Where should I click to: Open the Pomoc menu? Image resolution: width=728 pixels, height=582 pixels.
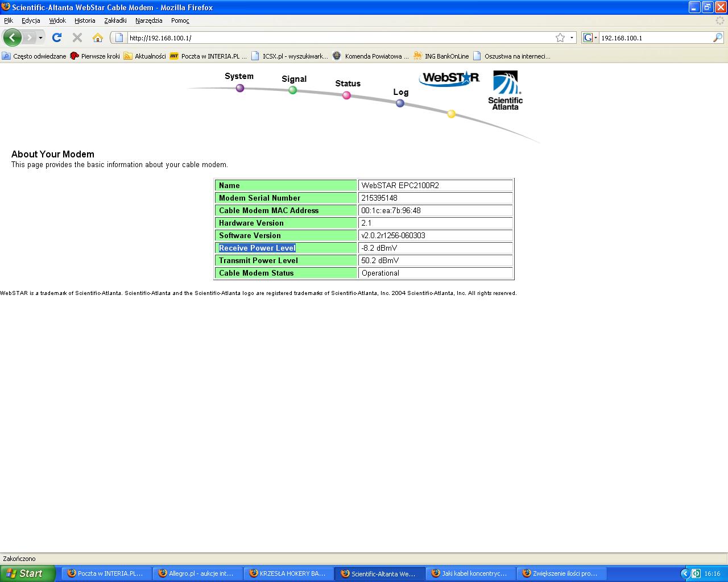180,20
